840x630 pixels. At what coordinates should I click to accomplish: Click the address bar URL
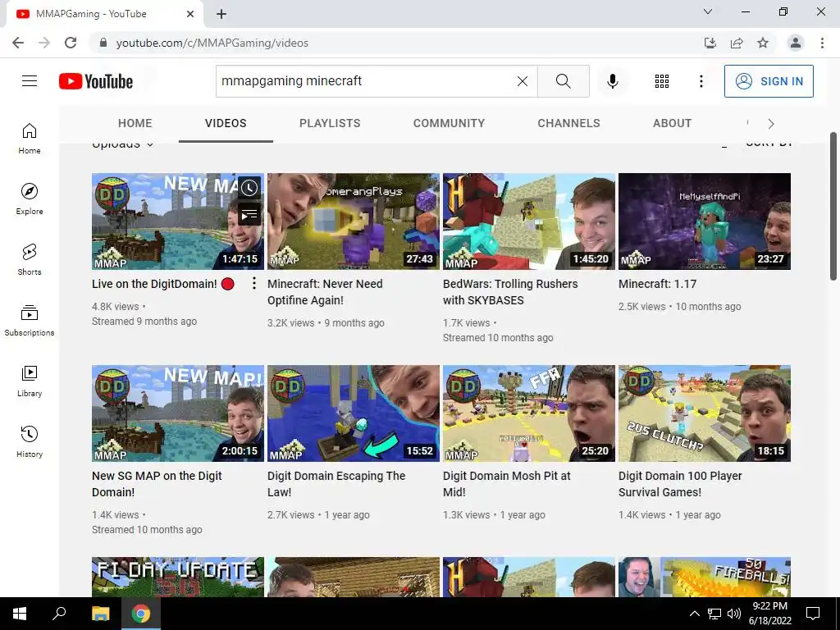click(x=212, y=43)
